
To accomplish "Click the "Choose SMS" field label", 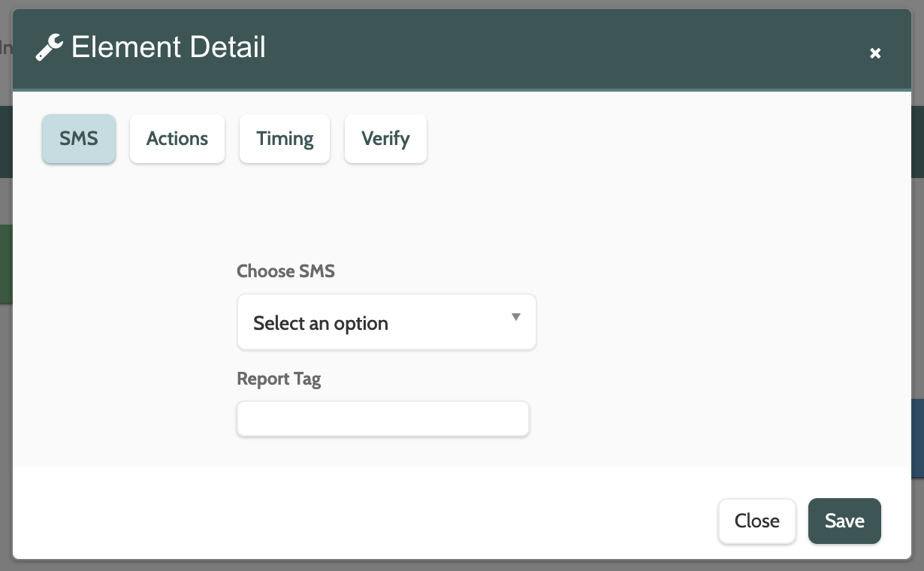I will click(285, 271).
